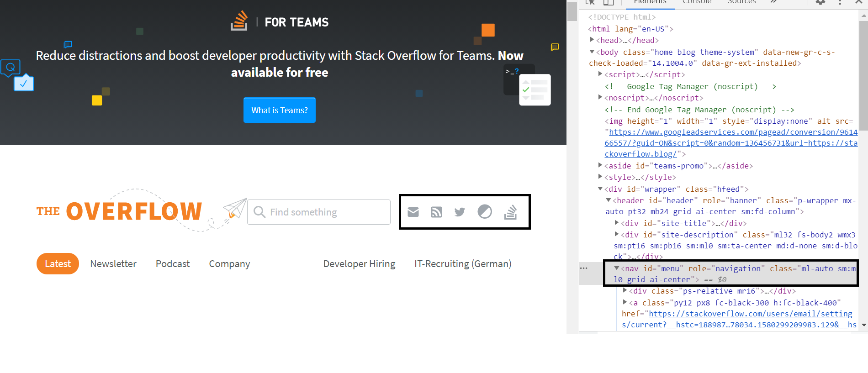
Task: Expand the anchor py12 px8 node
Action: coord(625,302)
